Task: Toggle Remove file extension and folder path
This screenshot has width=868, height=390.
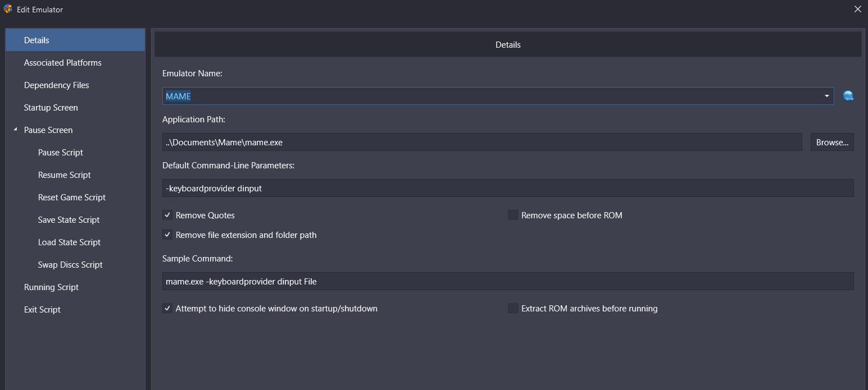Action: tap(167, 235)
